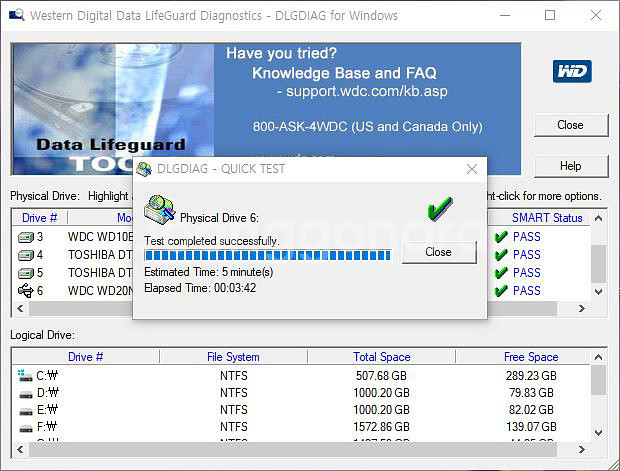Sort physical drives by SMART Status header
This screenshot has height=471, width=620.
pos(547,218)
